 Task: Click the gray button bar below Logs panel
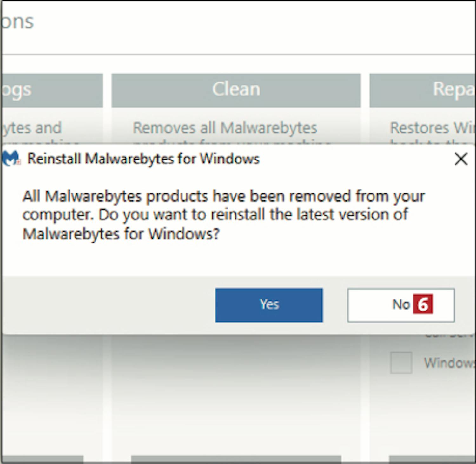point(43,460)
